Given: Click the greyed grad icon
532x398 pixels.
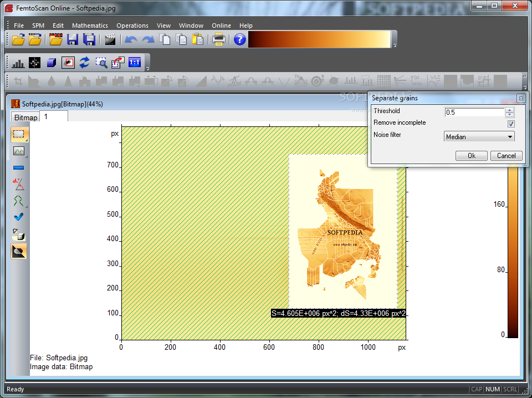Looking at the screenshot, I should tap(483, 81).
